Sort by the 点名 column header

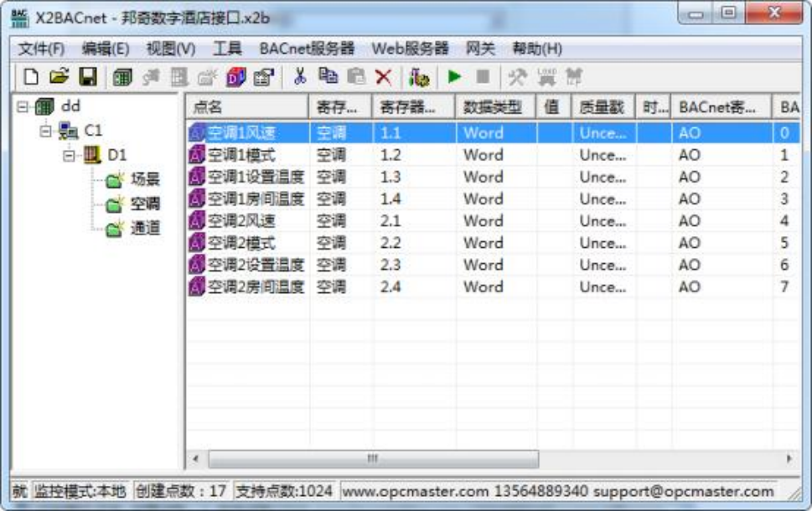247,107
